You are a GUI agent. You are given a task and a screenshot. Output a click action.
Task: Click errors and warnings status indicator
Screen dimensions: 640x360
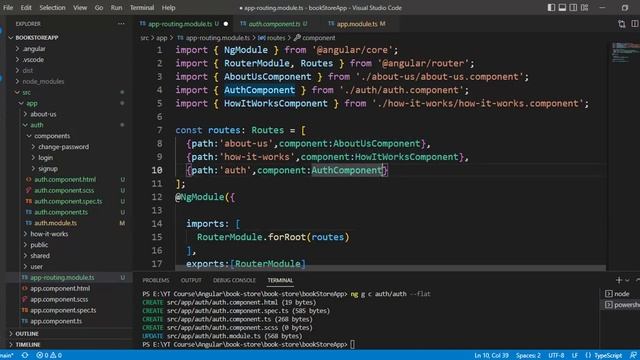(x=49, y=355)
